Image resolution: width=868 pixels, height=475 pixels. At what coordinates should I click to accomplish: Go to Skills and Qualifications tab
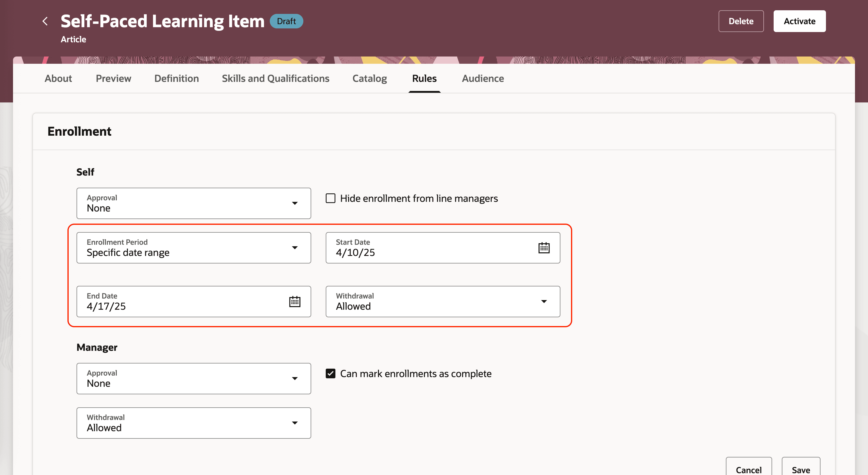275,79
